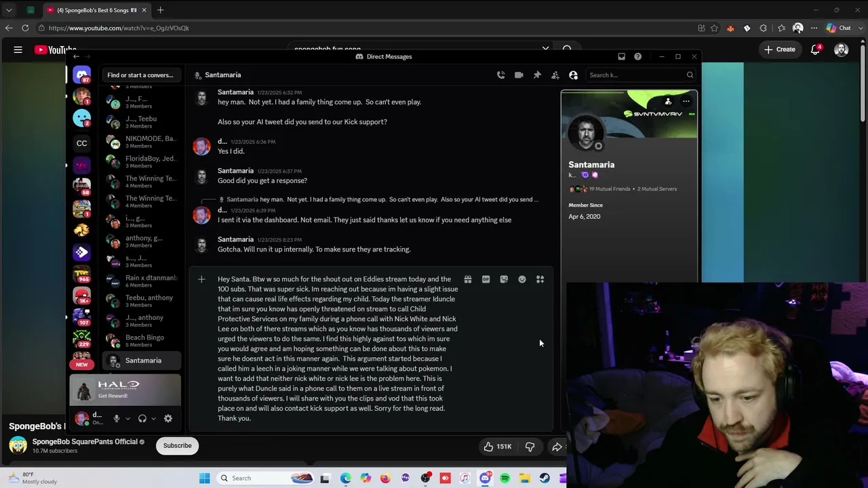Deafen Discord audio with headphones icon

pyautogui.click(x=142, y=419)
